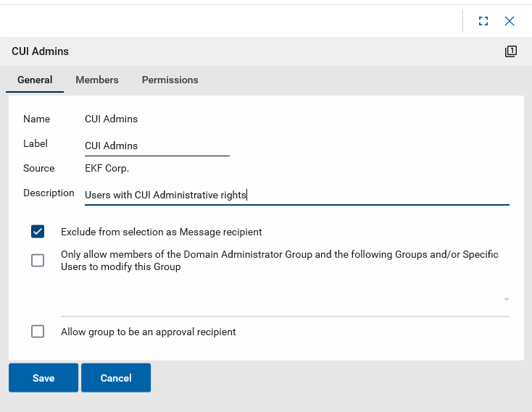This screenshot has height=412, width=532.
Task: Expand the dialog to full screen
Action: click(483, 21)
